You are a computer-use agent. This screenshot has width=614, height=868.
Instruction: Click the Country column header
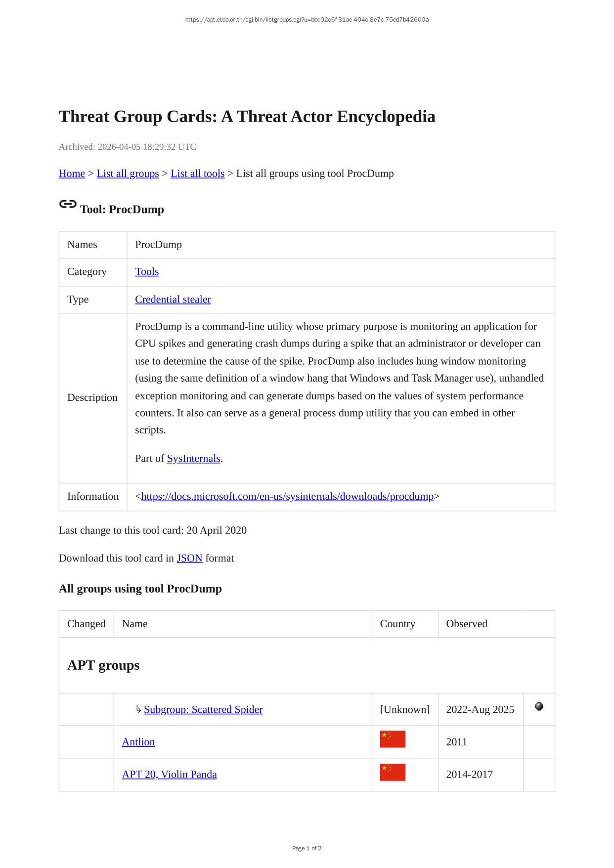397,624
